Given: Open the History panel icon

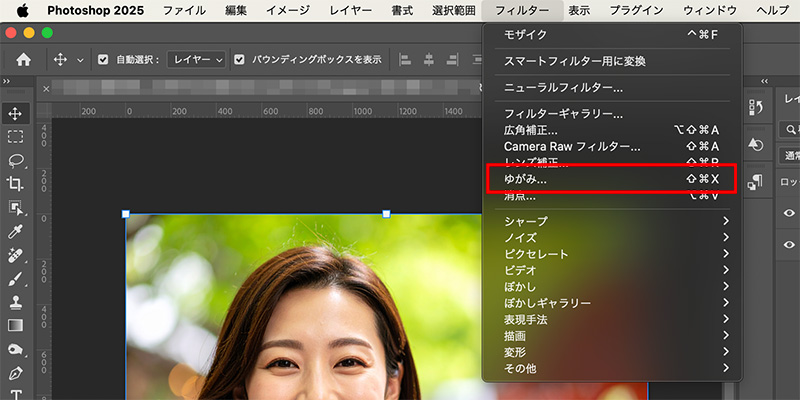Looking at the screenshot, I should (x=755, y=107).
